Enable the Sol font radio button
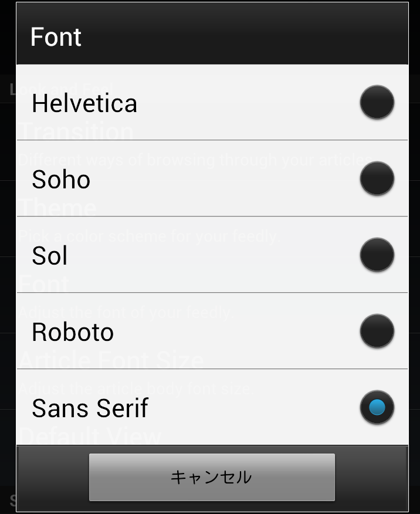This screenshot has width=420, height=514. 377,255
